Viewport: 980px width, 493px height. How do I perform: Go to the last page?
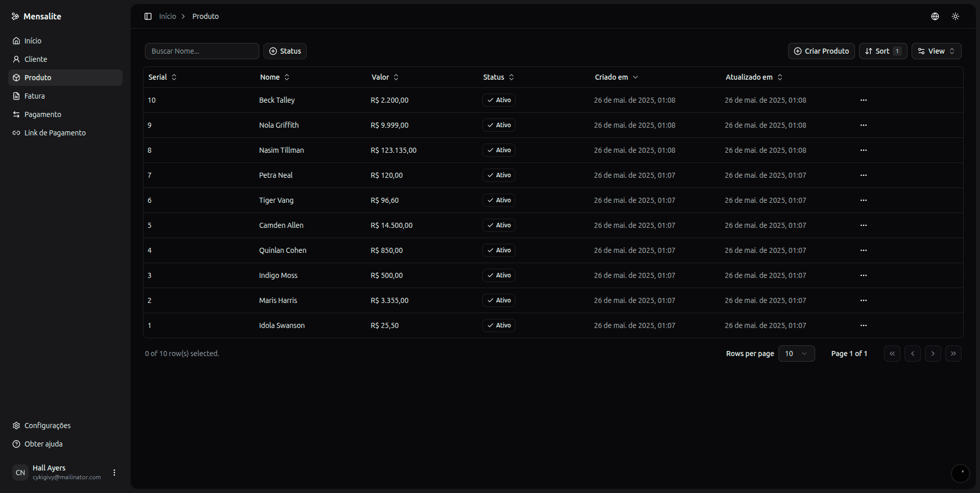[x=953, y=354]
